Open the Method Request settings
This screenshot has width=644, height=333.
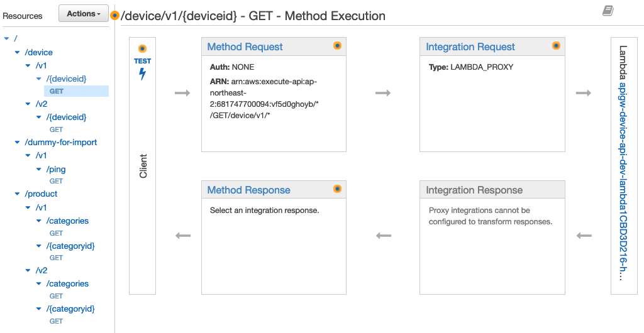click(245, 47)
